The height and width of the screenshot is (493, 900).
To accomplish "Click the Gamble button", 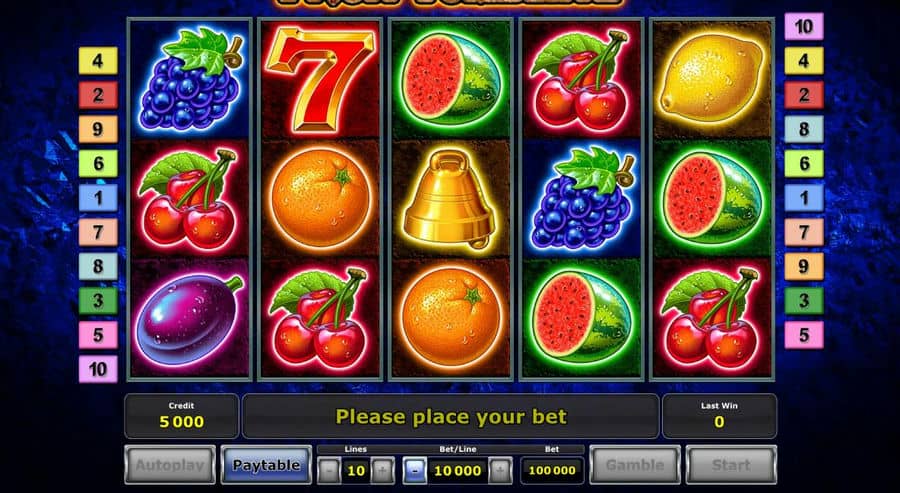I will pyautogui.click(x=635, y=465).
